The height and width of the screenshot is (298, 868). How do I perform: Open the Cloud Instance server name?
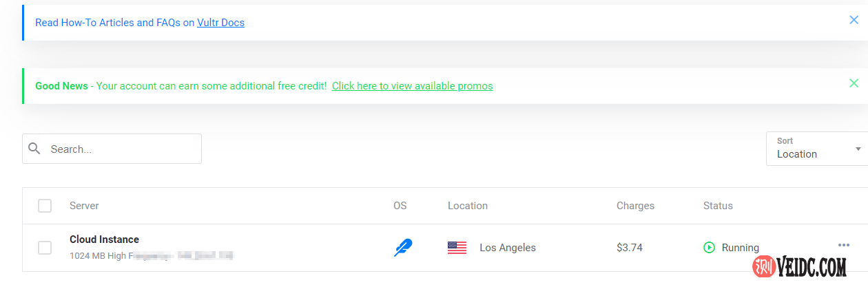pyautogui.click(x=104, y=240)
